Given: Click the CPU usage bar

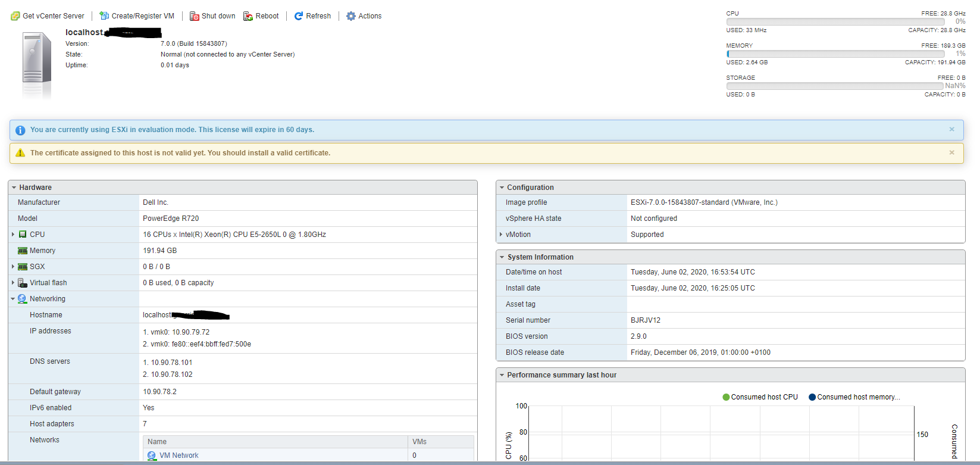Looking at the screenshot, I should click(x=835, y=21).
